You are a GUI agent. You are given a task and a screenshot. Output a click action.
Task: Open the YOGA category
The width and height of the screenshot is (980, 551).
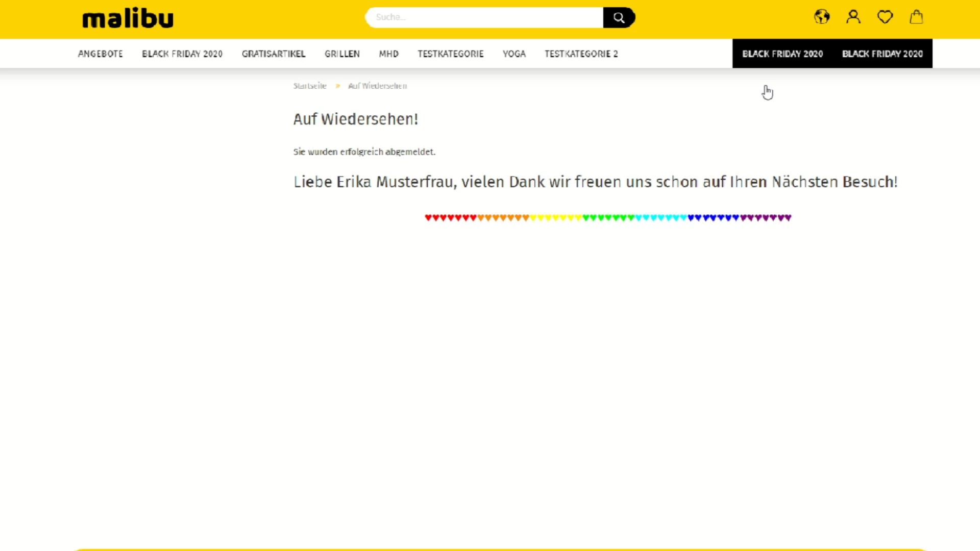514,54
